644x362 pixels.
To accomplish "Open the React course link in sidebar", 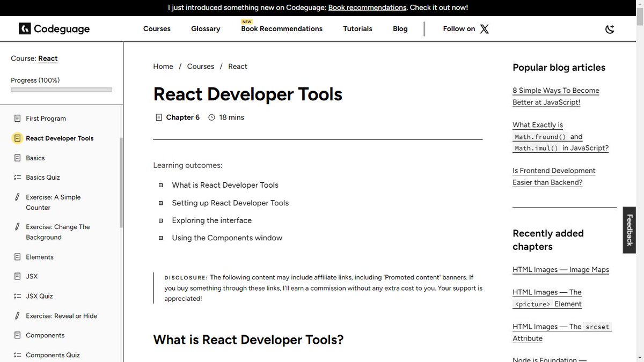I will tap(48, 58).
